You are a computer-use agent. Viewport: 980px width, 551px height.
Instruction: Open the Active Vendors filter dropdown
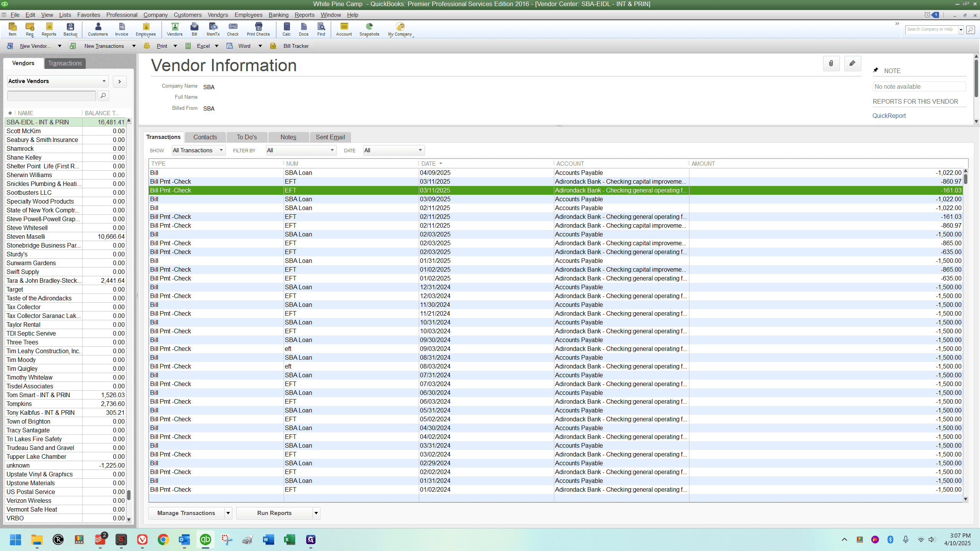[x=58, y=81]
